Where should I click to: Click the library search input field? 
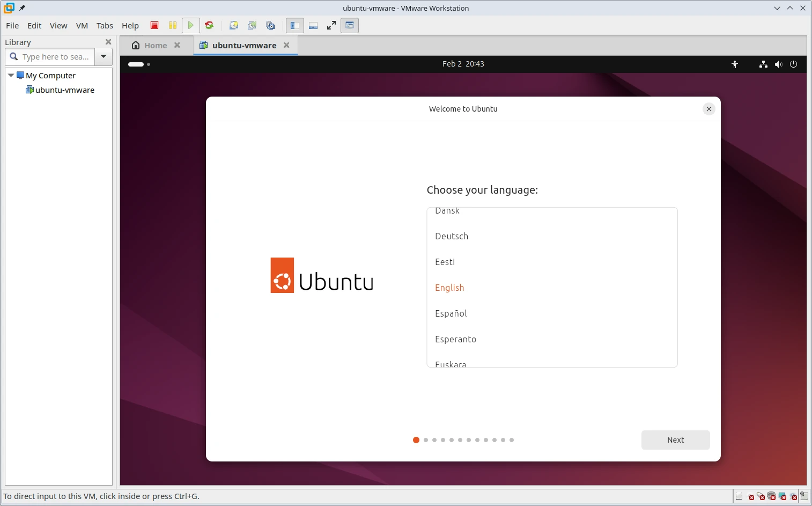click(56, 57)
